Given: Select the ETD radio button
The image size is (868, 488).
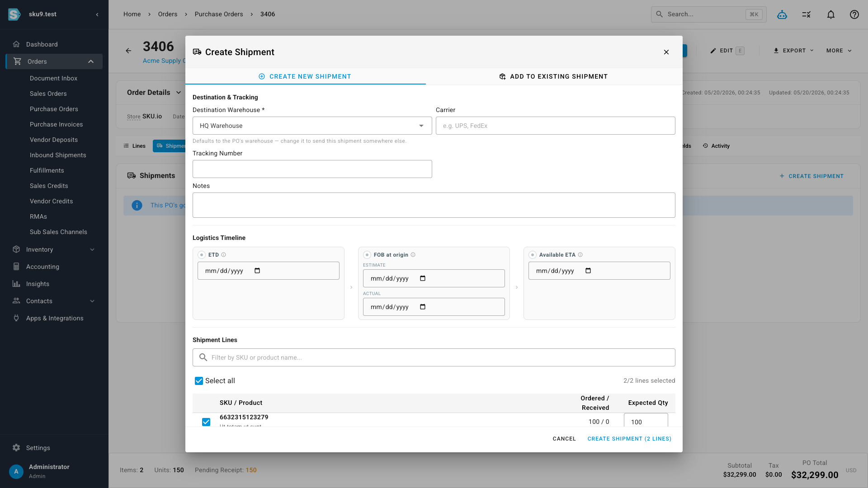Looking at the screenshot, I should [x=202, y=255].
